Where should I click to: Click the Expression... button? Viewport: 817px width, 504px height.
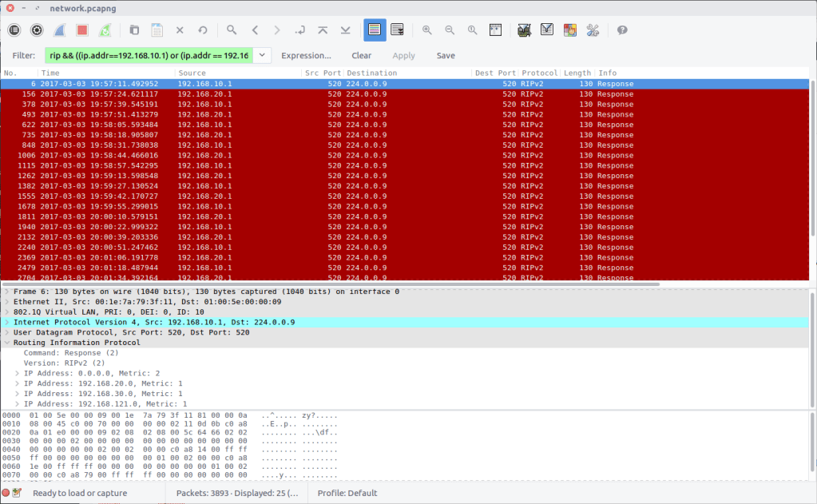click(x=306, y=56)
